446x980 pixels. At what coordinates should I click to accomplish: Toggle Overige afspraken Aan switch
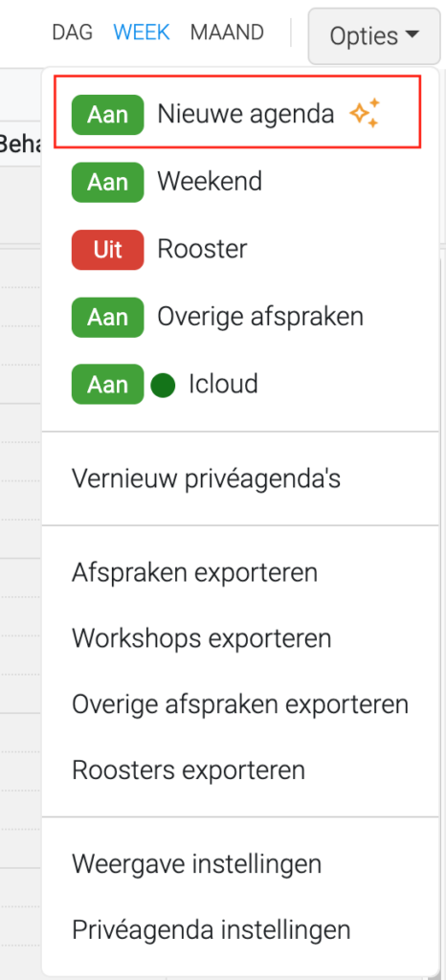107,317
